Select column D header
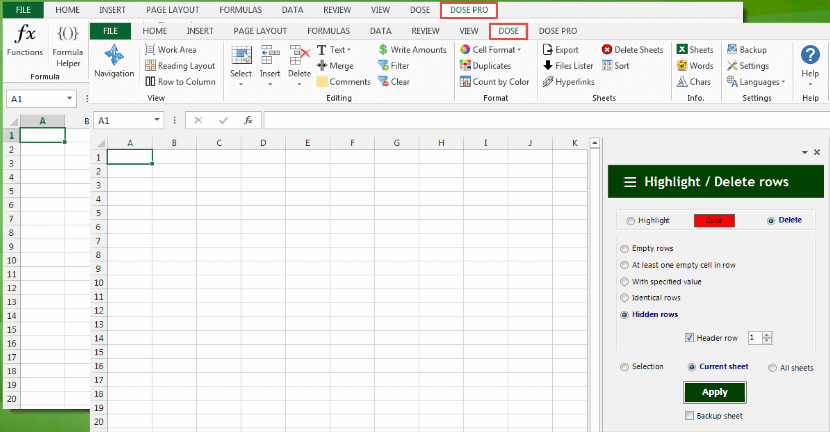 click(x=263, y=143)
